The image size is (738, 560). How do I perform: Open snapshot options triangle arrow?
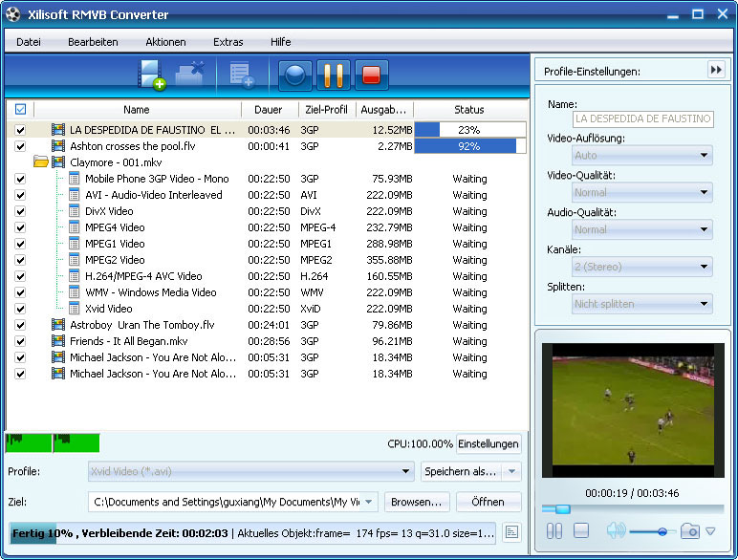point(710,531)
